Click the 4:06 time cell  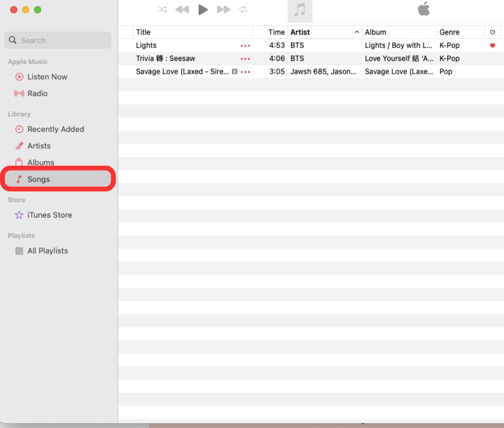[277, 58]
